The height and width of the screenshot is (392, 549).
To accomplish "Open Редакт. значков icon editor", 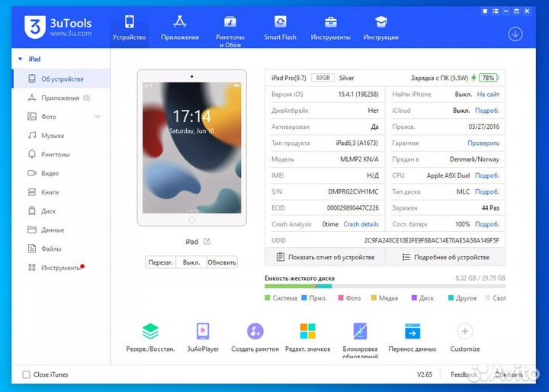I will (307, 332).
